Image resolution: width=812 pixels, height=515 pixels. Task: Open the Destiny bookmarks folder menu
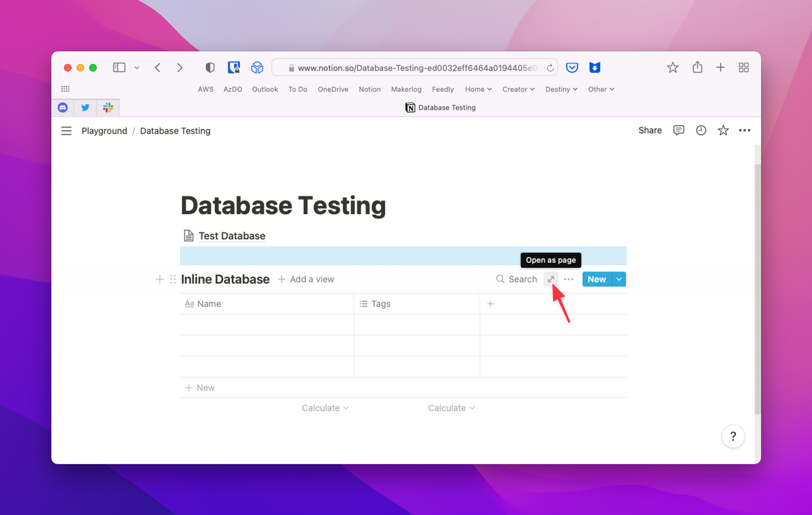pyautogui.click(x=561, y=89)
